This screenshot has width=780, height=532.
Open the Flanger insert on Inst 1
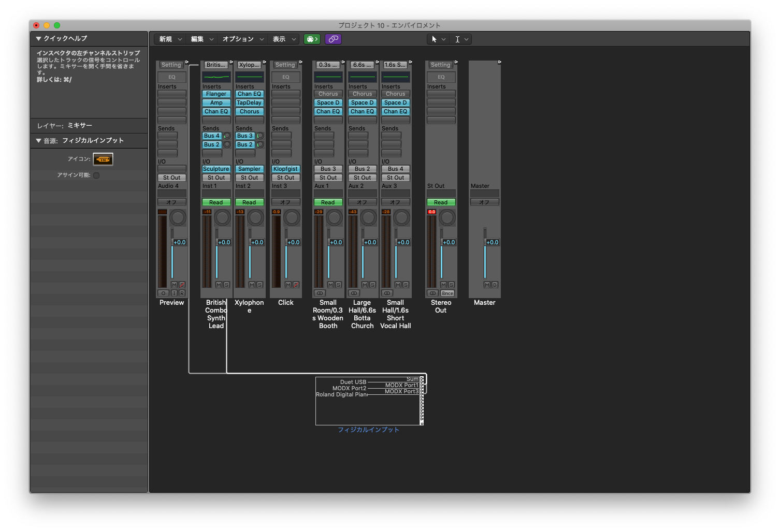click(216, 94)
